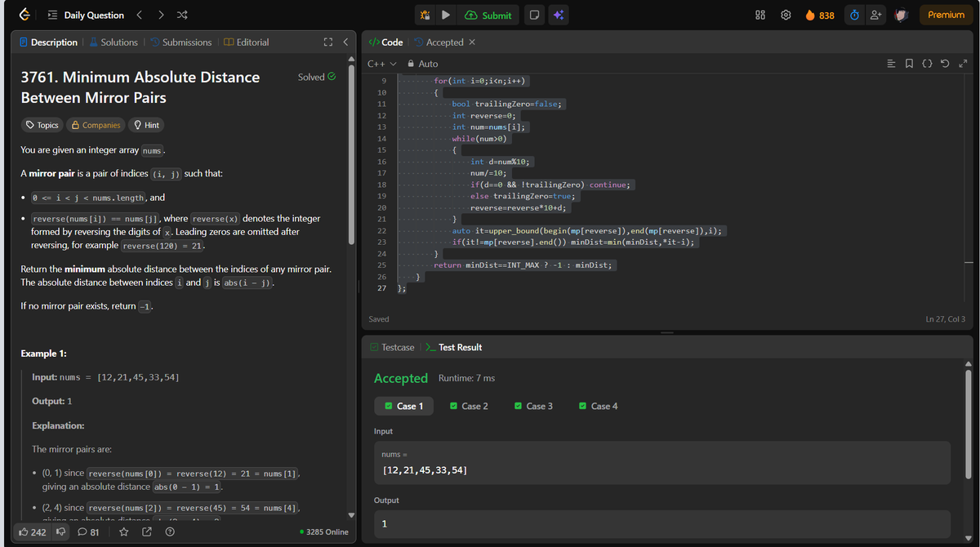Screen dimensions: 980x547
Task: Open the Submissions tab
Action: (187, 42)
